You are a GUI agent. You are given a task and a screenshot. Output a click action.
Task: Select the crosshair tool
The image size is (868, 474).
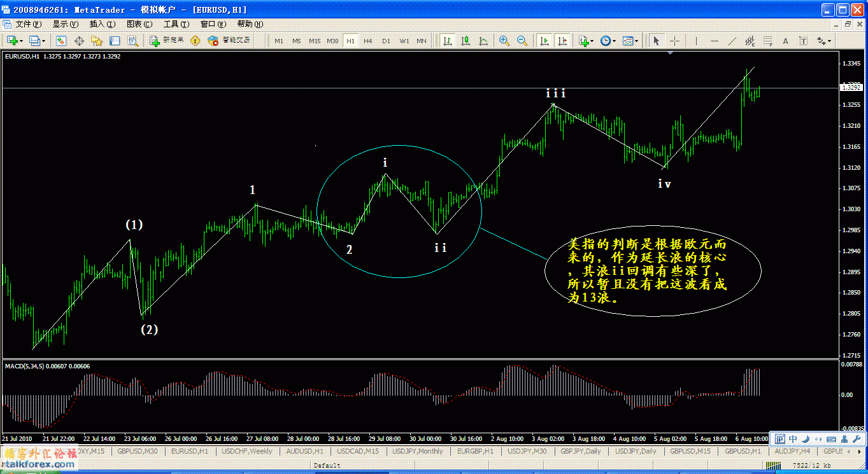click(x=674, y=41)
